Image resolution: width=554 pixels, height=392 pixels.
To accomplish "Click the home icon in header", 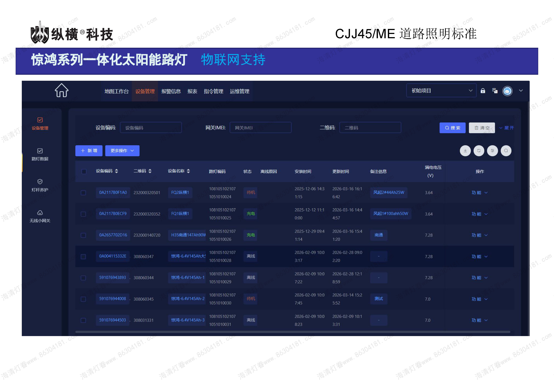I will click(62, 91).
